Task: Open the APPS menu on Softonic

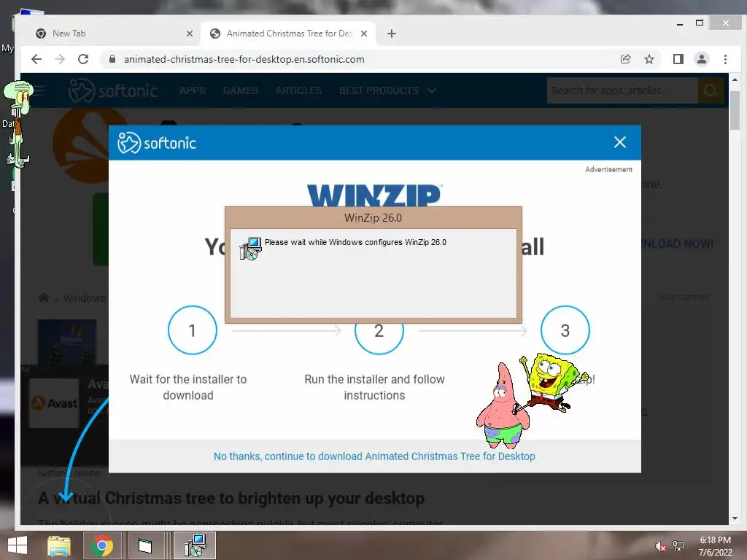Action: 193,90
